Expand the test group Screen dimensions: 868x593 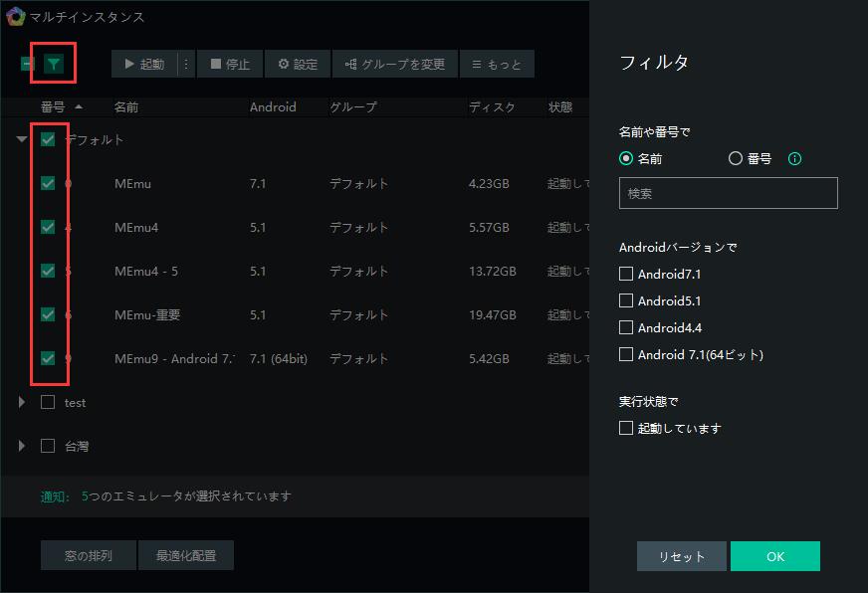22,402
